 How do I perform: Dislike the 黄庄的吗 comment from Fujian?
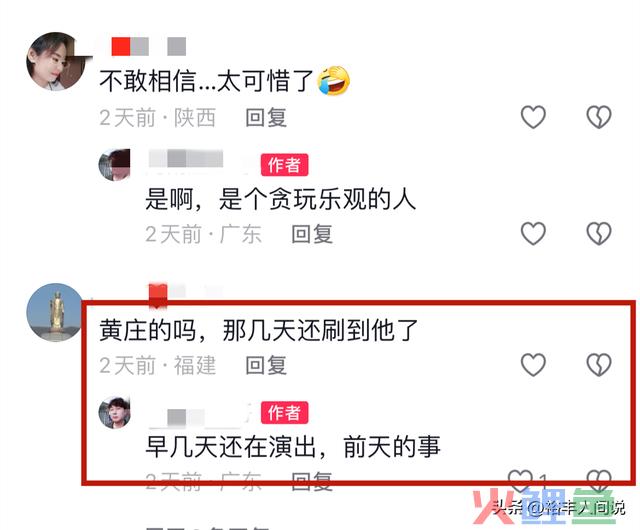click(x=599, y=365)
